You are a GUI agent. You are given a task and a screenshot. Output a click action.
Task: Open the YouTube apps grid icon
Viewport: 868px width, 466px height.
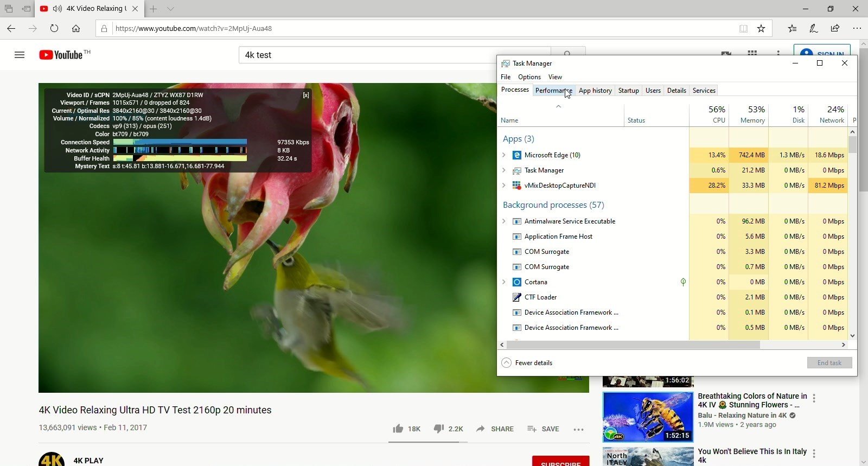tap(752, 54)
